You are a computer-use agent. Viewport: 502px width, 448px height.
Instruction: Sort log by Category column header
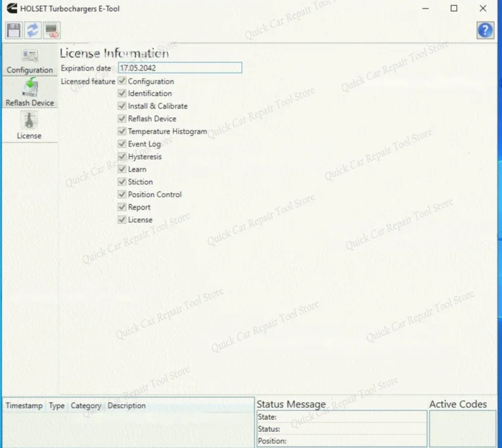[86, 406]
